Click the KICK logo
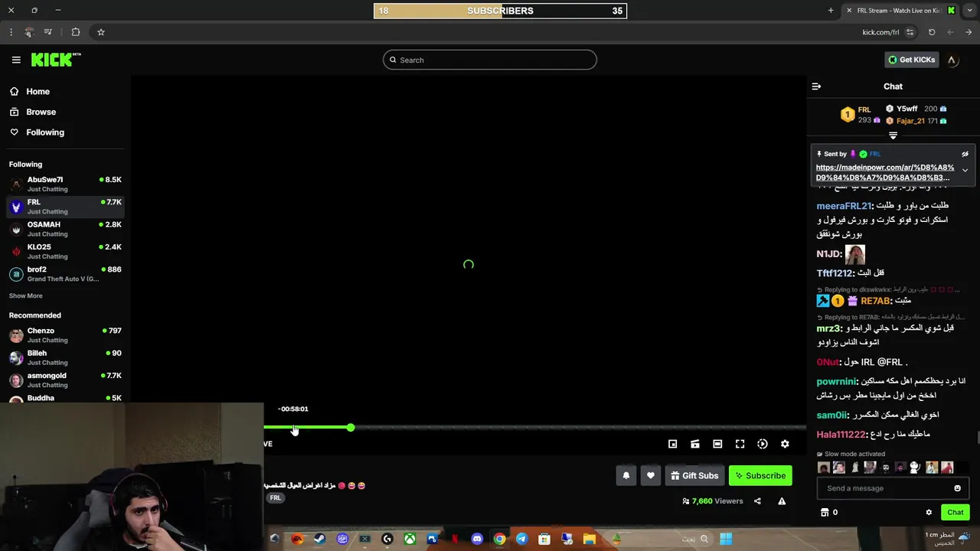Image resolution: width=980 pixels, height=551 pixels. [56, 60]
